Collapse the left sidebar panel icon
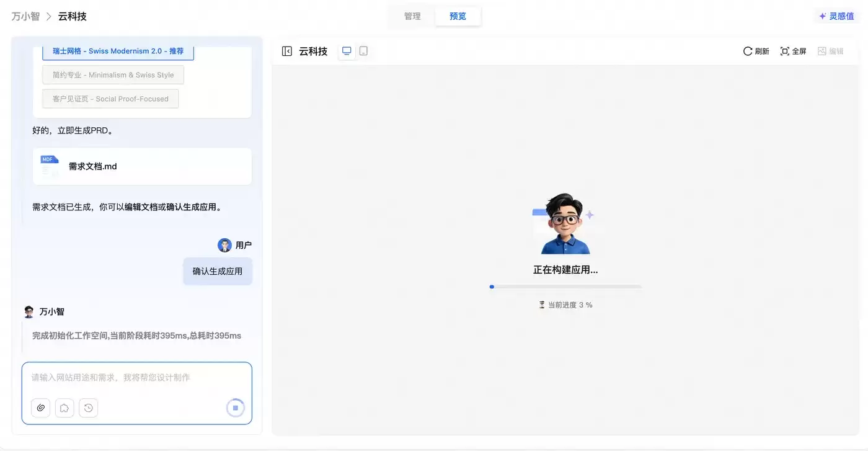This screenshot has height=451, width=868. click(x=286, y=51)
